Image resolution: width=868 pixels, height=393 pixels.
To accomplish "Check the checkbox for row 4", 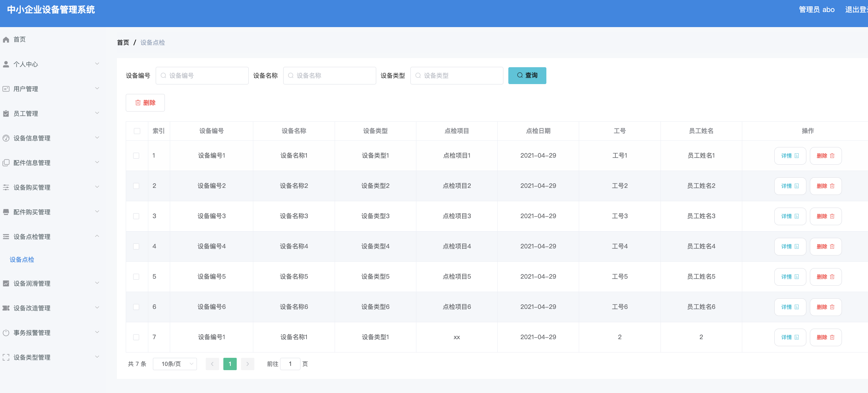I will click(136, 246).
